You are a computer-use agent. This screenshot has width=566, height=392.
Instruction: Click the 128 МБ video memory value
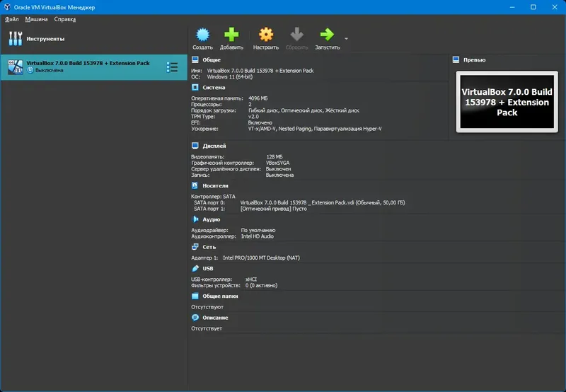[x=275, y=156]
